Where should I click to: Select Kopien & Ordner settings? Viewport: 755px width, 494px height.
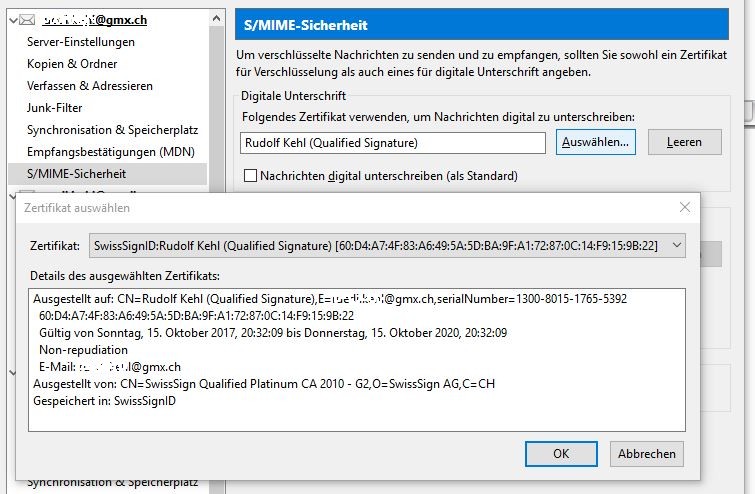pos(72,64)
